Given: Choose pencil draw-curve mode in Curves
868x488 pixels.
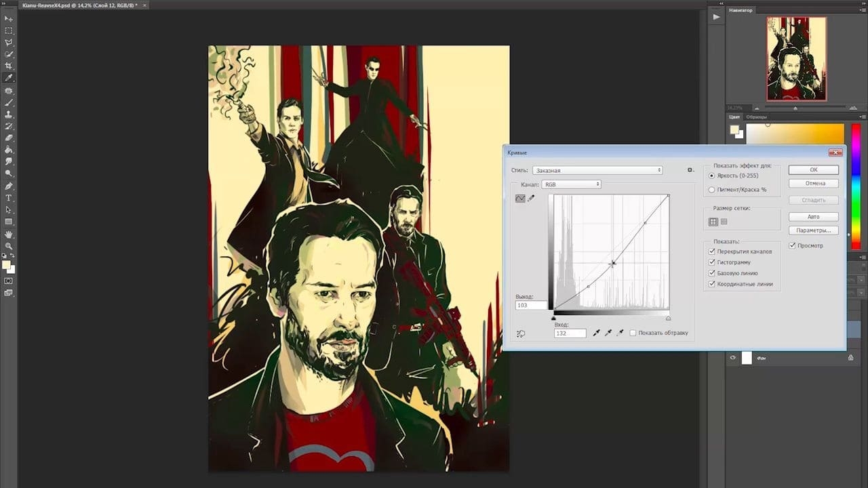Looking at the screenshot, I should click(x=531, y=199).
